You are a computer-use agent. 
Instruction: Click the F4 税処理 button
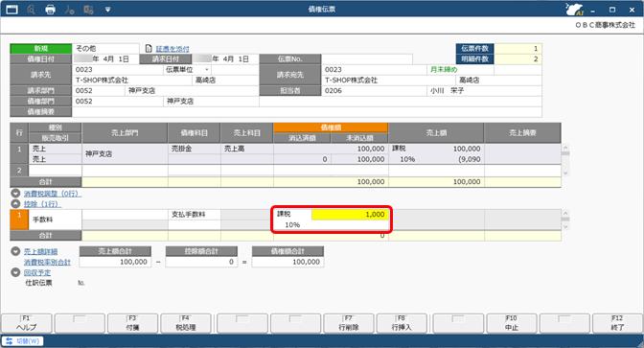[186, 323]
